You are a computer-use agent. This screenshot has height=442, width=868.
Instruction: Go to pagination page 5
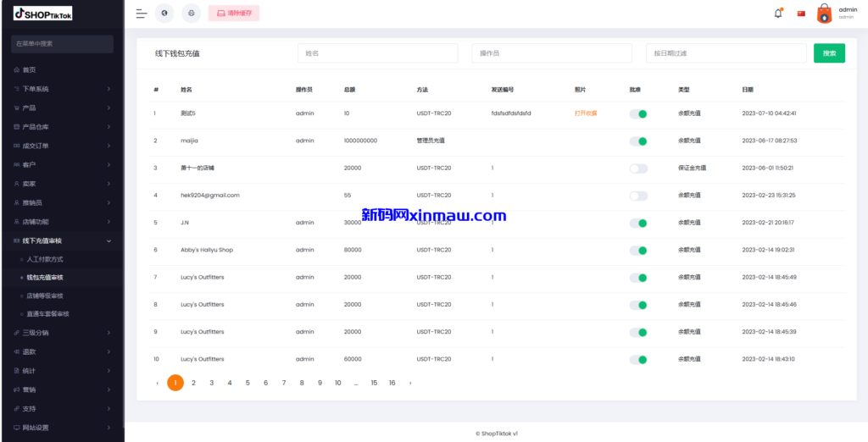[248, 383]
